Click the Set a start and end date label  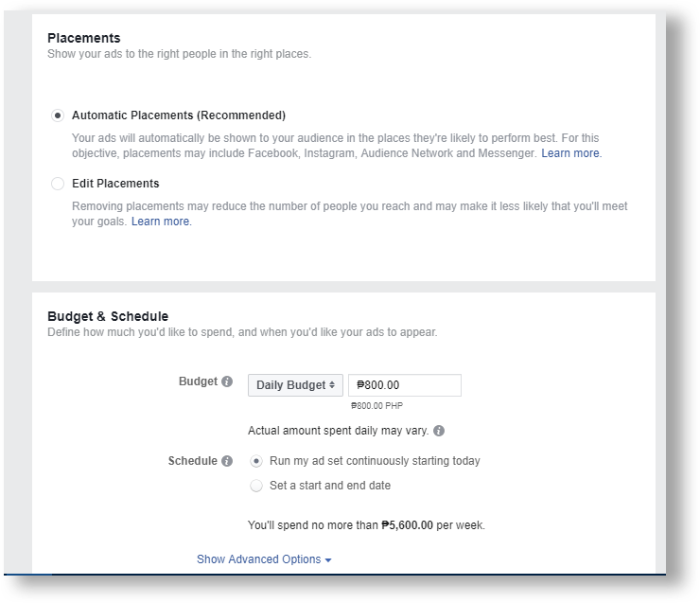(330, 486)
